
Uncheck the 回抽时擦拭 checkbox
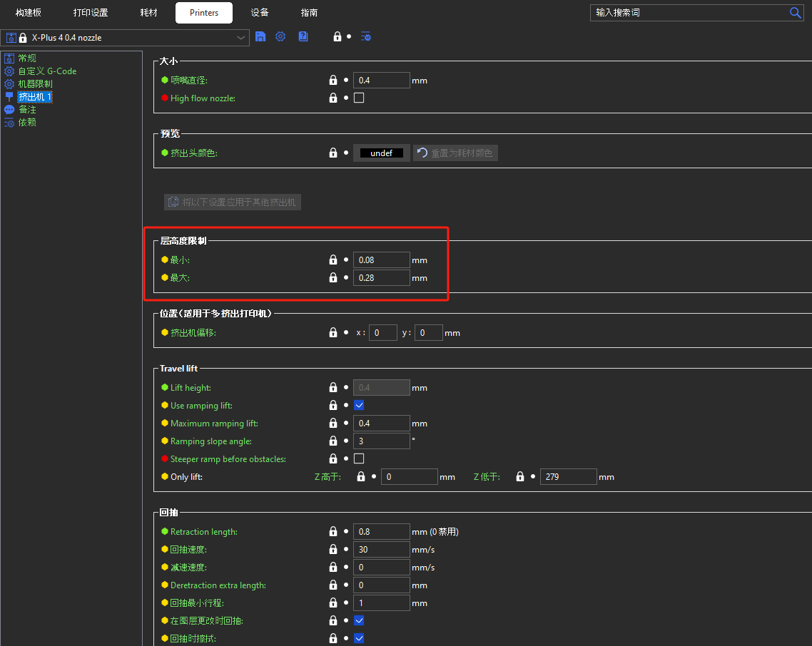(x=359, y=638)
